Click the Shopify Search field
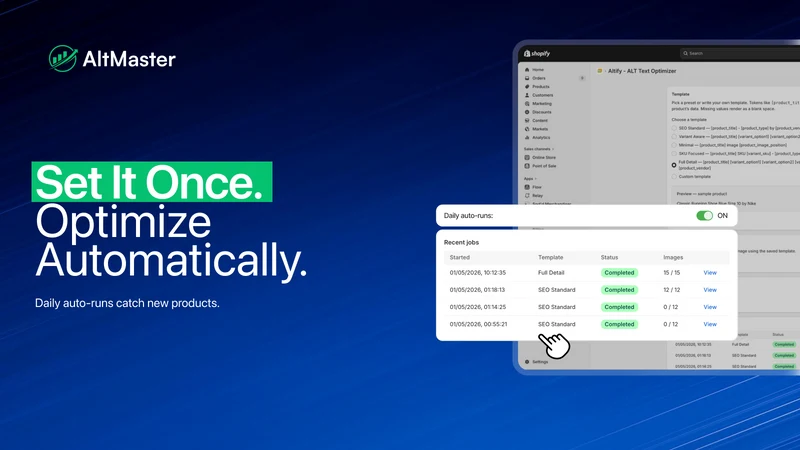Image resolution: width=800 pixels, height=450 pixels. [x=740, y=53]
